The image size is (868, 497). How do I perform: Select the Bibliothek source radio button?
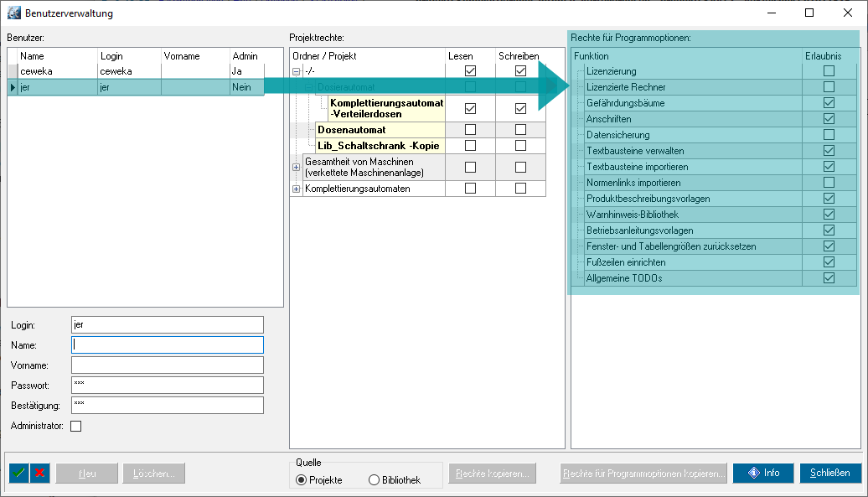(x=375, y=480)
